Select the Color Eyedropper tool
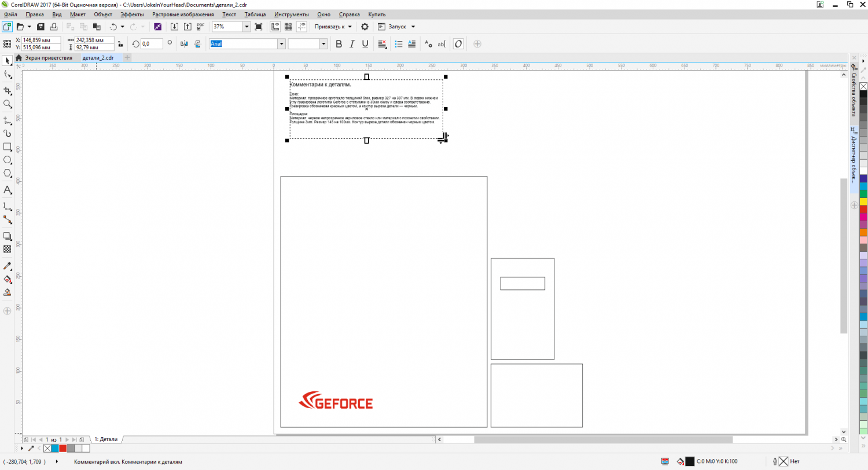868x470 pixels. pos(8,266)
